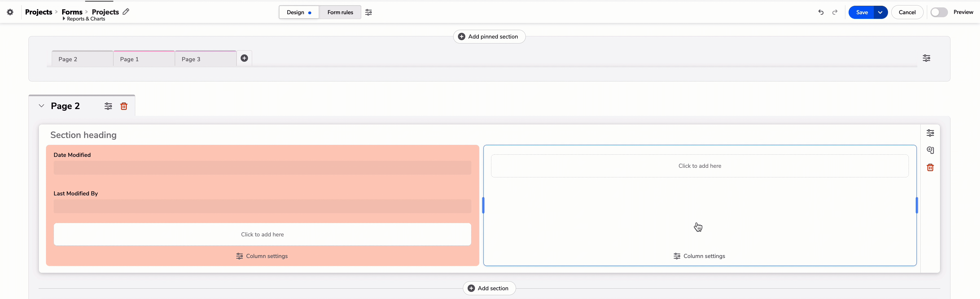Click the Last Modified By field input
Image resolution: width=980 pixels, height=299 pixels.
[262, 206]
